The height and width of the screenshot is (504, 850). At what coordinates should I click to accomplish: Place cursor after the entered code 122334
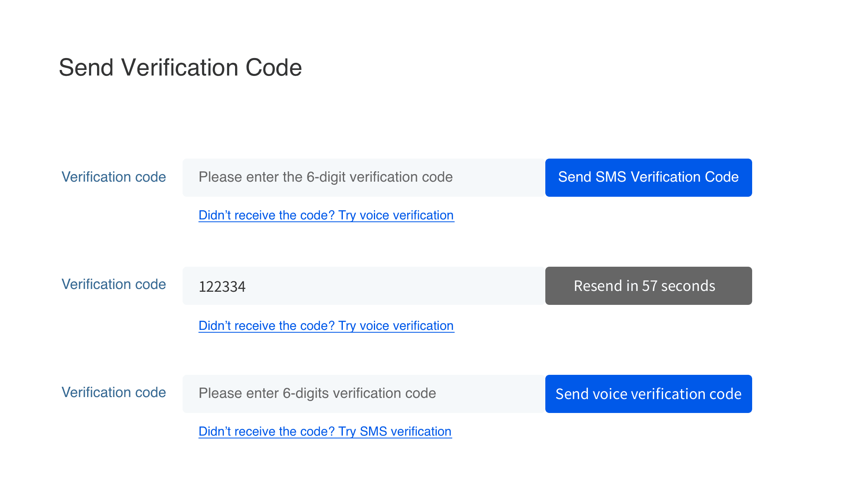(247, 286)
